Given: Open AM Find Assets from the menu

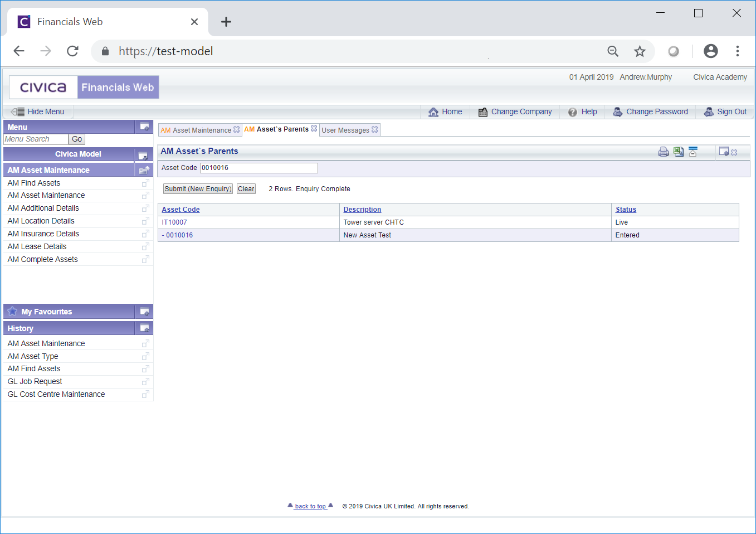Looking at the screenshot, I should pos(34,183).
